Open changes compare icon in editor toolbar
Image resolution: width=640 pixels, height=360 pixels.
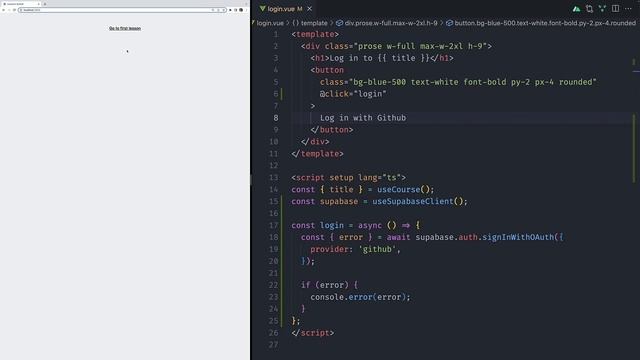coord(589,9)
